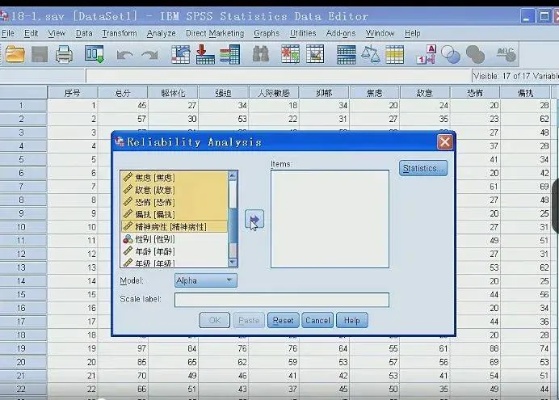Open the Edit menu
Viewport: 559px width, 400px height.
point(31,34)
